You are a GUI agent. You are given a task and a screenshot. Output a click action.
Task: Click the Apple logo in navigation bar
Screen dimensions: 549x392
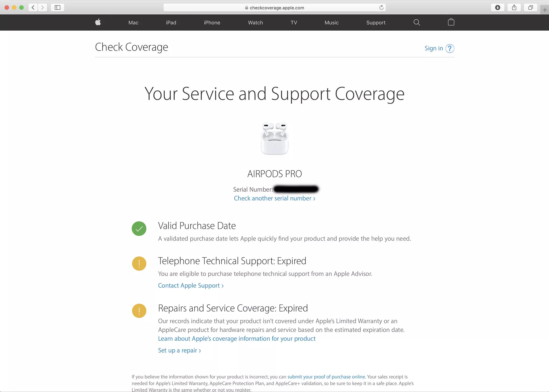click(98, 22)
